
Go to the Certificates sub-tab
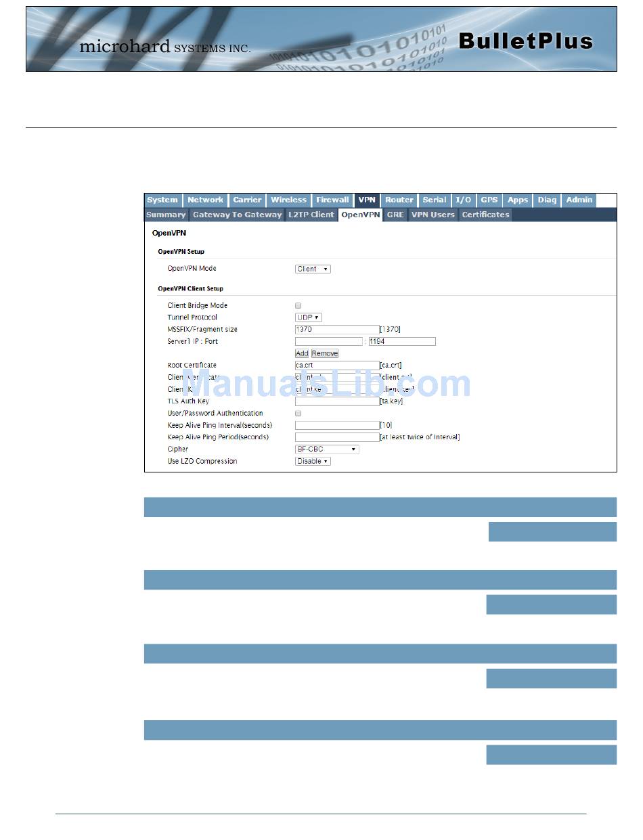click(x=485, y=215)
